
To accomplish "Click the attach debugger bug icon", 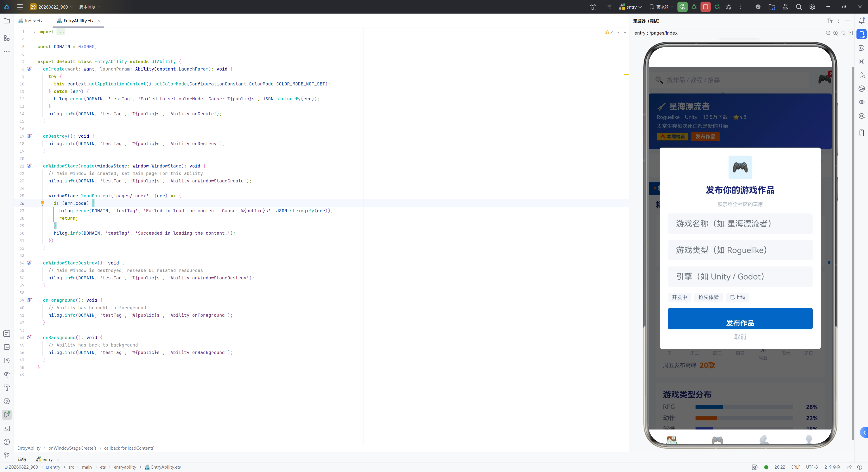I will [729, 7].
